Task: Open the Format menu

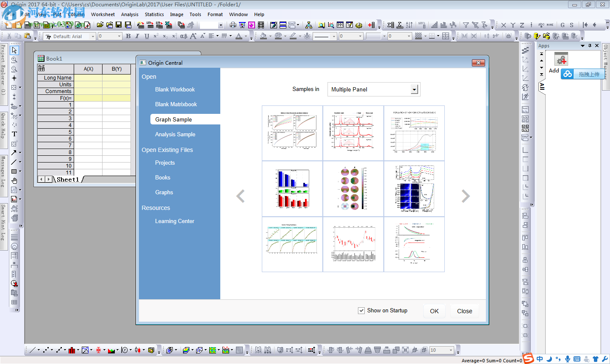Action: pyautogui.click(x=215, y=14)
